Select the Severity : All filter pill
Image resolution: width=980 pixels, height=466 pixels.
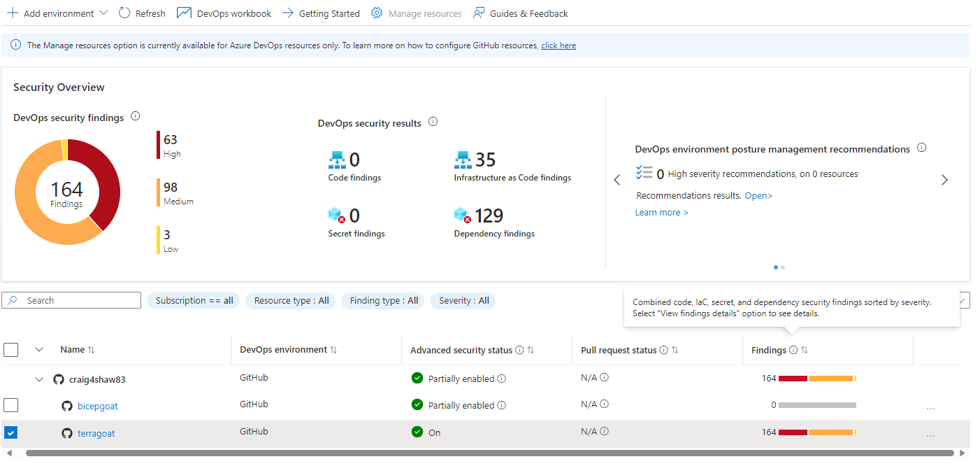pos(463,301)
